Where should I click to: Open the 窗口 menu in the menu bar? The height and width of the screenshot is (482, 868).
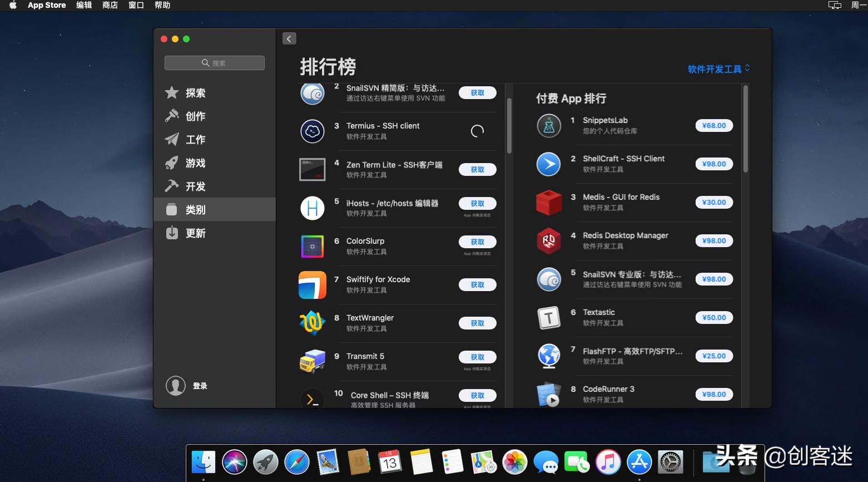tap(136, 5)
